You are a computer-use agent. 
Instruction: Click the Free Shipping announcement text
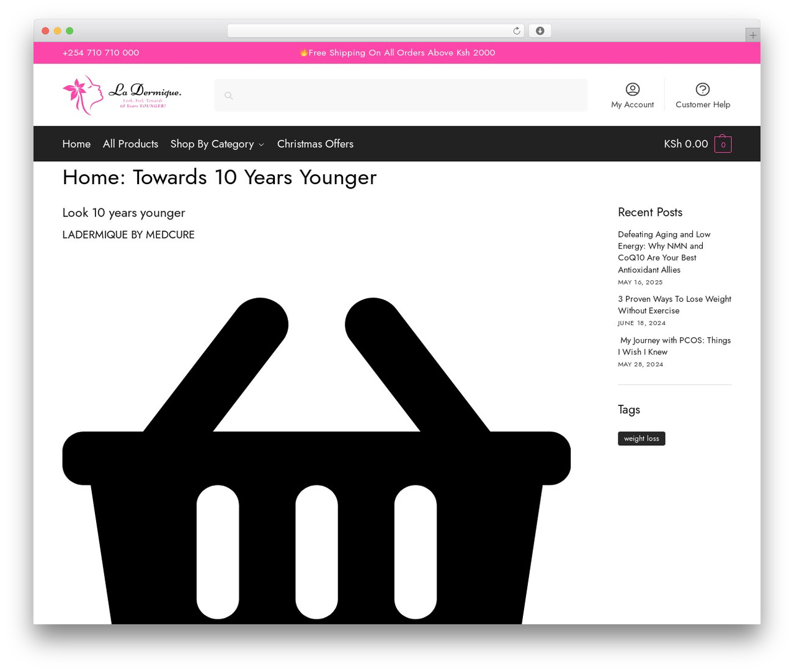(x=398, y=53)
